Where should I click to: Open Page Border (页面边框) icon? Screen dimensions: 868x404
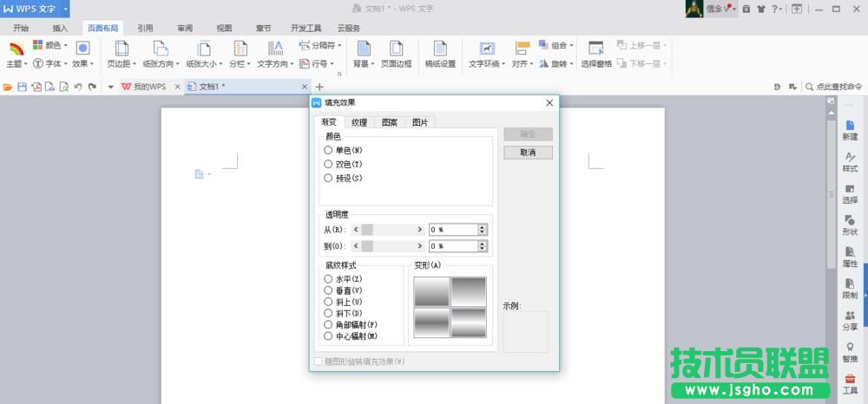(x=397, y=49)
